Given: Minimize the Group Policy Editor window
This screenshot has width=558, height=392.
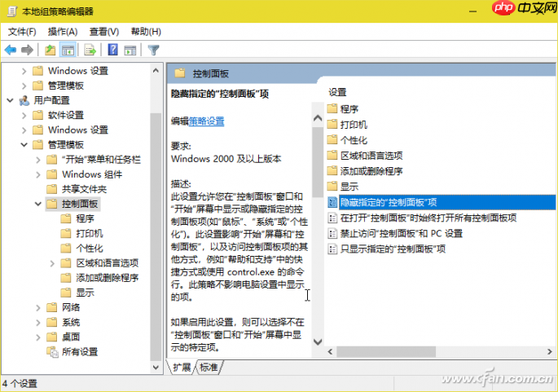Looking at the screenshot, I should [x=472, y=11].
